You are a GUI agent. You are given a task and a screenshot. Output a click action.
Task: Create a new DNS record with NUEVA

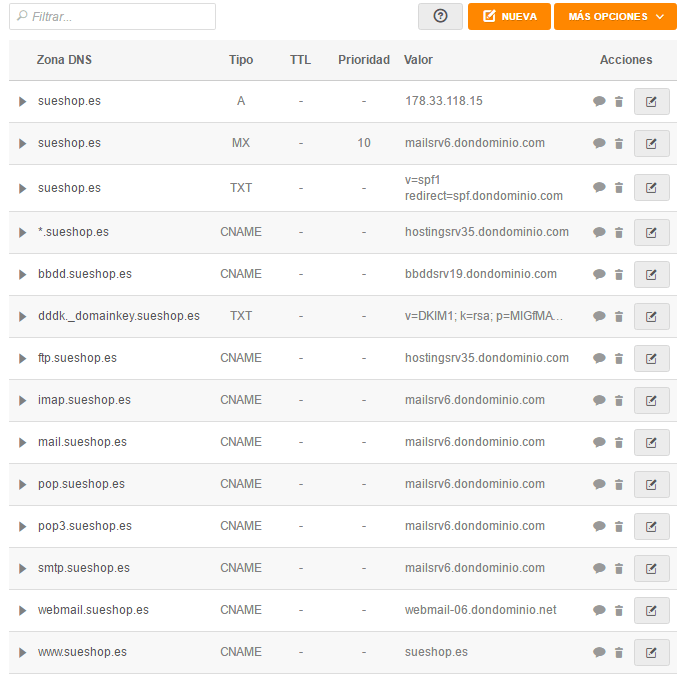tap(509, 17)
